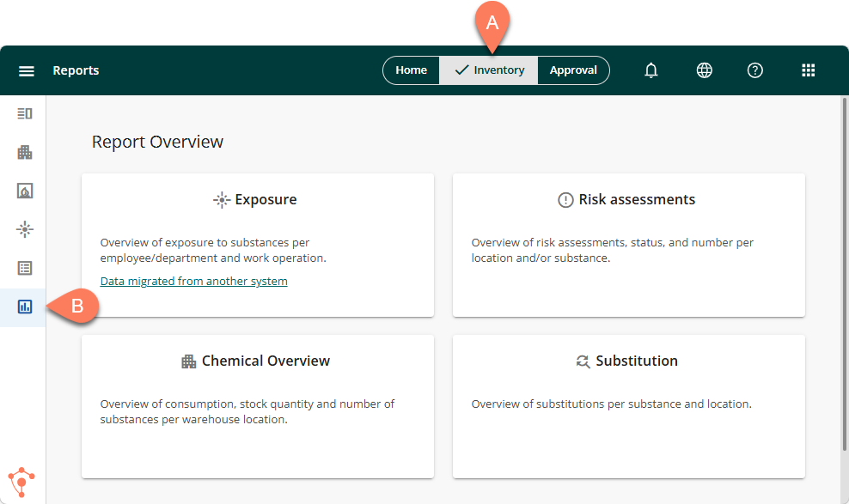Click the first sidebar list-panel icon
Image resolution: width=849 pixels, height=504 pixels.
[25, 113]
